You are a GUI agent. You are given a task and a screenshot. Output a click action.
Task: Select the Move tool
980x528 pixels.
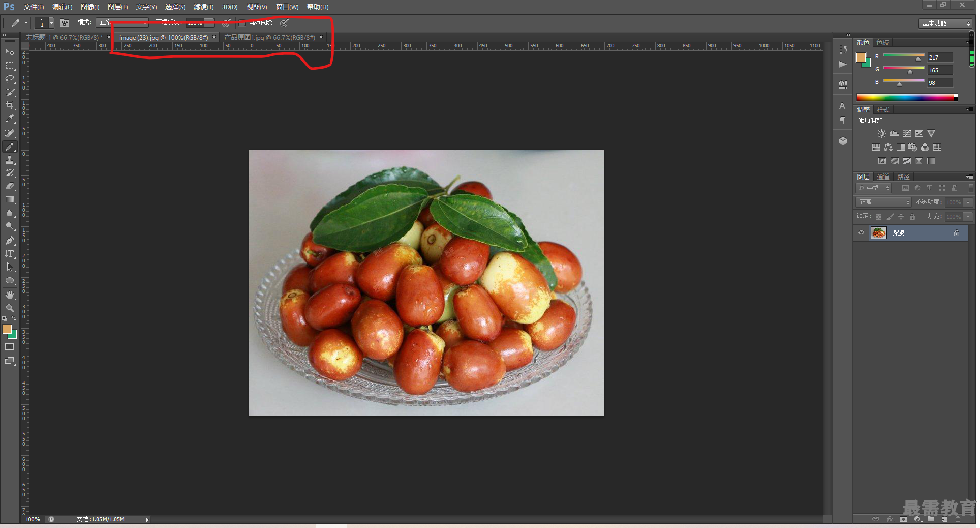(10, 52)
